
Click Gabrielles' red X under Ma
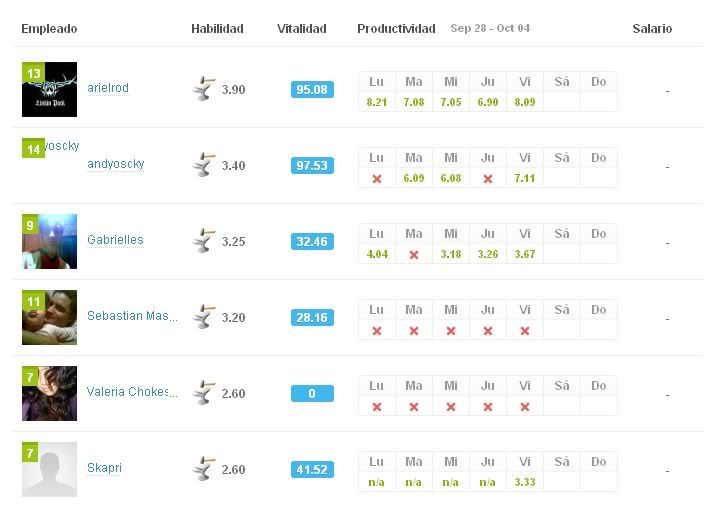point(414,255)
